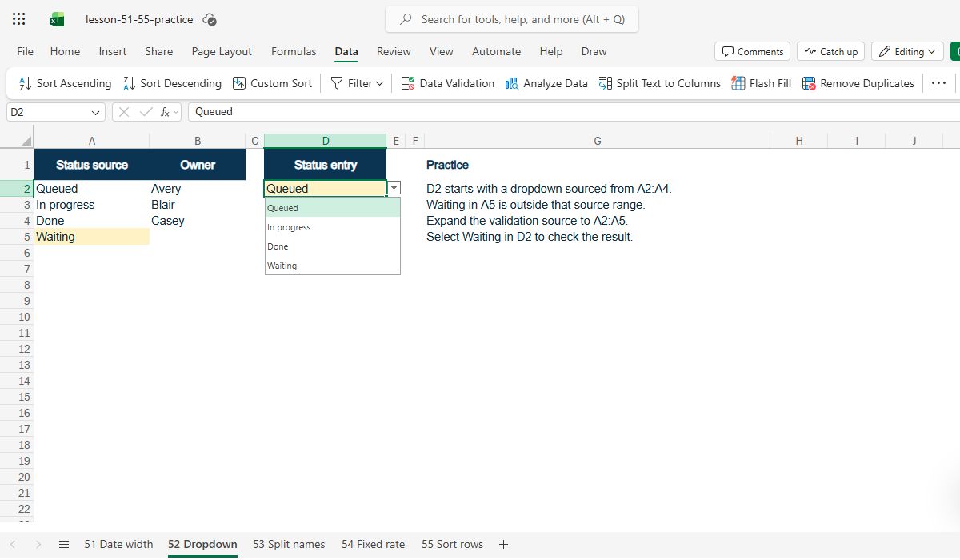960x560 pixels.
Task: Click Split Text to Columns
Action: point(659,83)
